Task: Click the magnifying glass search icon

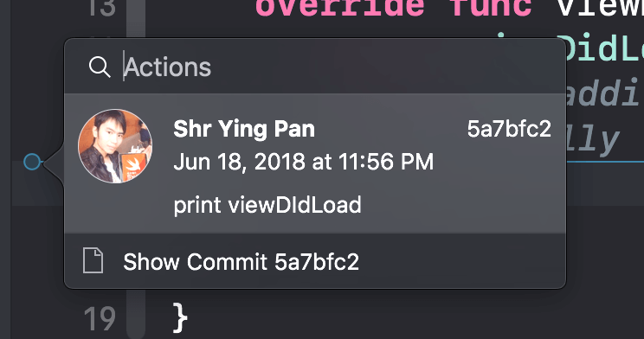Action: [100, 67]
